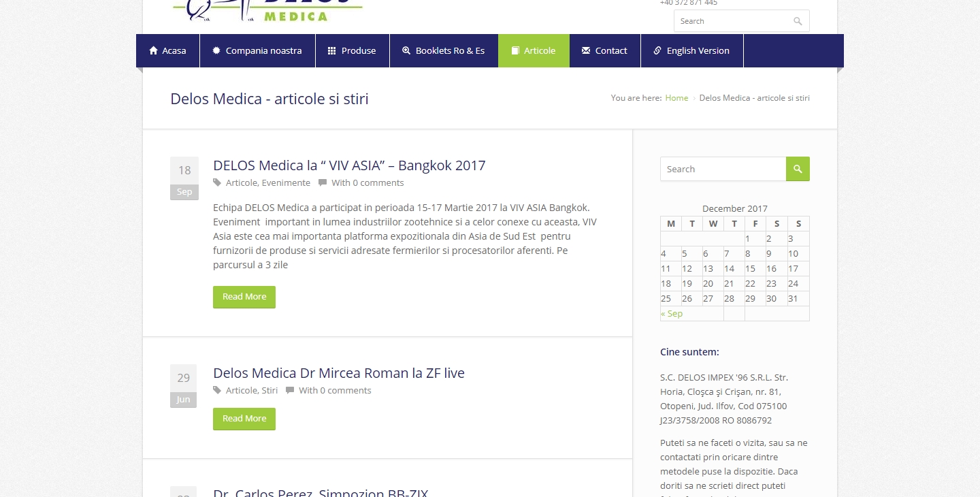Click the envelope icon beside Contact
980x497 pixels.
pos(586,51)
